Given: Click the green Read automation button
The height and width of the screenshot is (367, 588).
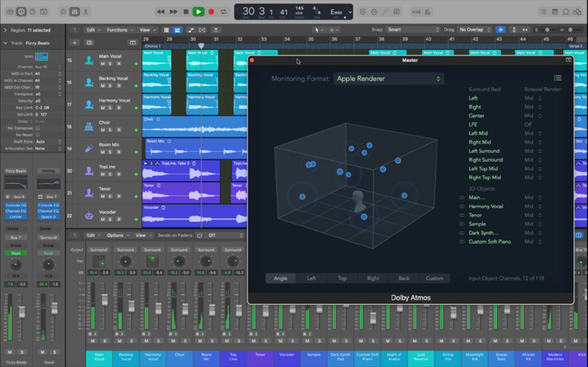Looking at the screenshot, I should (16, 253).
